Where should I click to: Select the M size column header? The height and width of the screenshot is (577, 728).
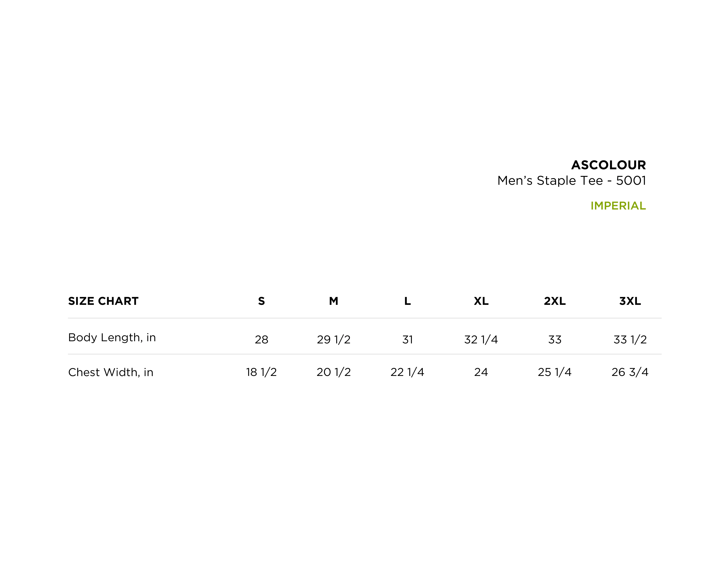(x=334, y=301)
